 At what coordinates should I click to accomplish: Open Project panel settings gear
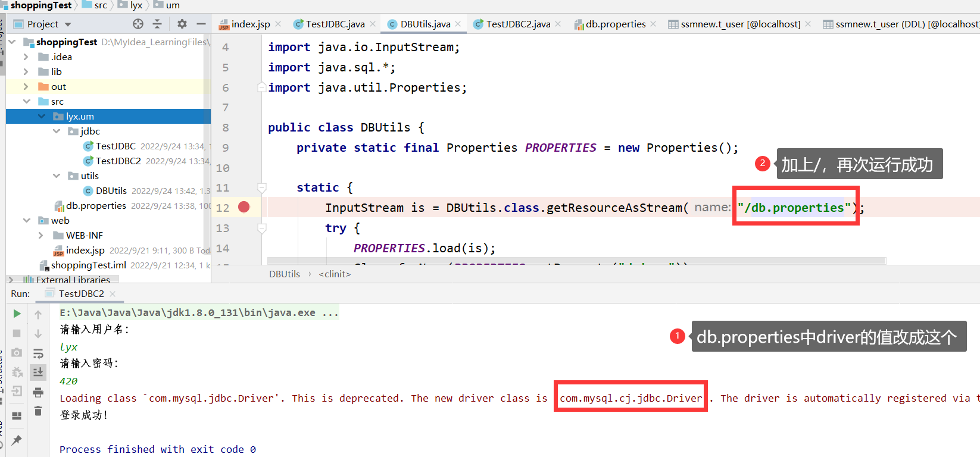point(182,24)
